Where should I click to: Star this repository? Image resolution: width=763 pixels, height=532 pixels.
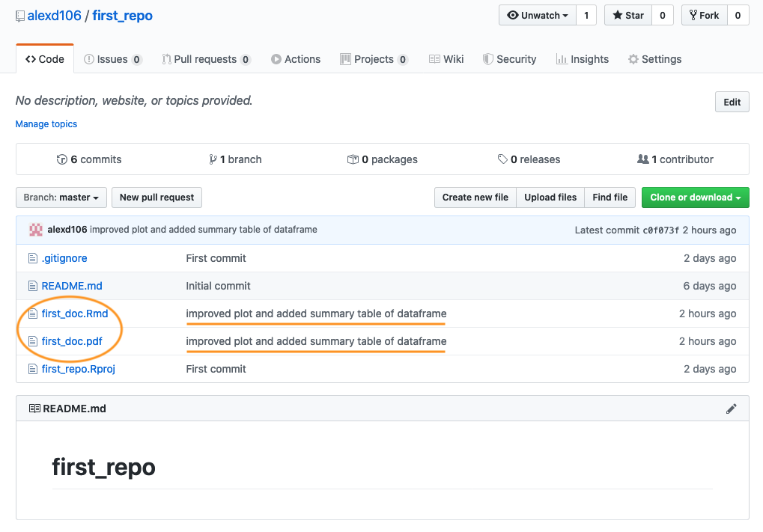[627, 15]
